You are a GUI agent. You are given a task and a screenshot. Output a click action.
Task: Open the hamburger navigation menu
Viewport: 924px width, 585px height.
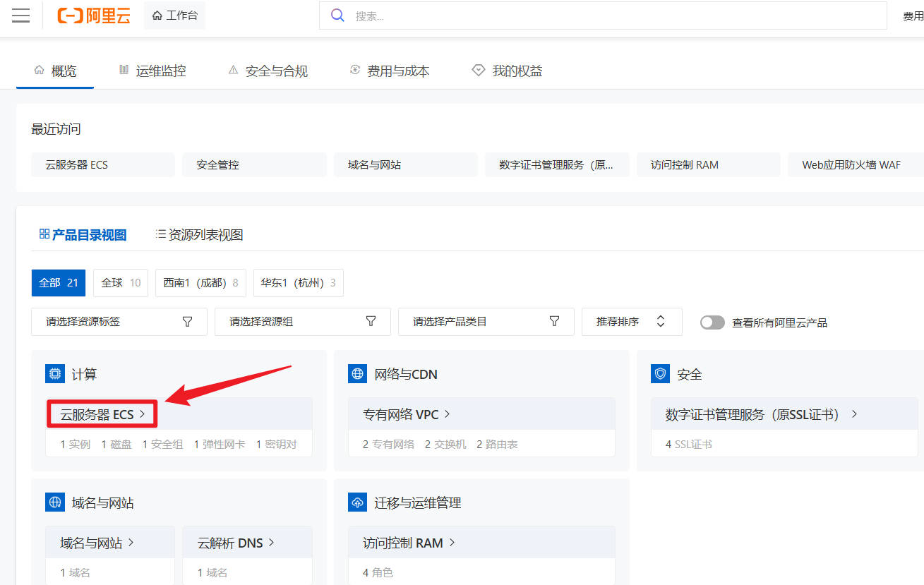click(x=21, y=16)
